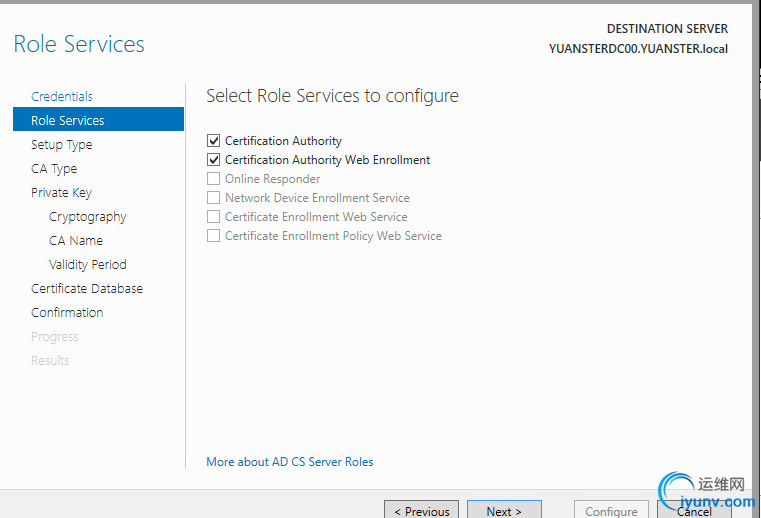Select Role Services in the sidebar
This screenshot has height=518, width=761.
pos(68,121)
